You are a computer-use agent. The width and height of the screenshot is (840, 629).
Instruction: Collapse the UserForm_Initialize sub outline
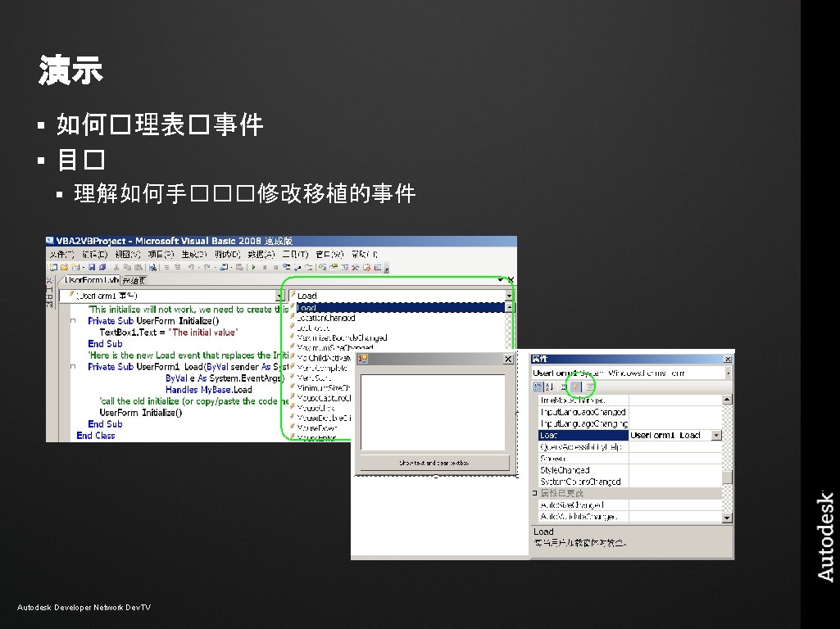coord(73,321)
